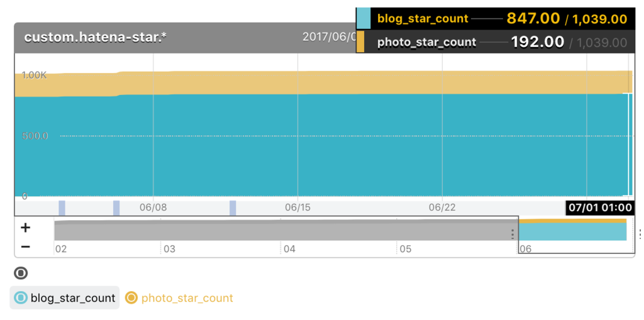The width and height of the screenshot is (644, 320).
Task: Click the 847.00 value in tooltip
Action: pos(533,18)
